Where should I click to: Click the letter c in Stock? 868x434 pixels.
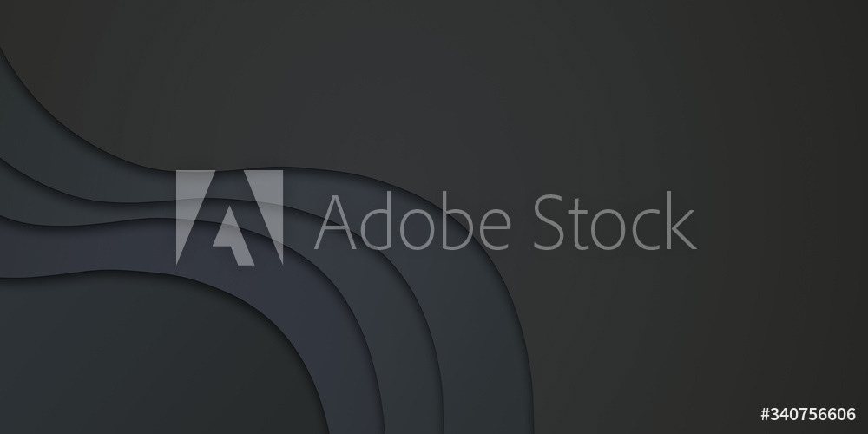[646, 230]
